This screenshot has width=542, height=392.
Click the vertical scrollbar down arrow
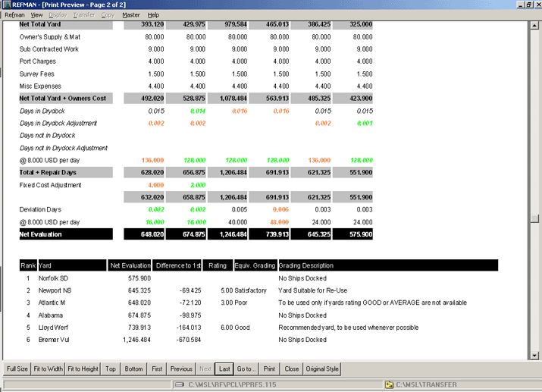536,356
